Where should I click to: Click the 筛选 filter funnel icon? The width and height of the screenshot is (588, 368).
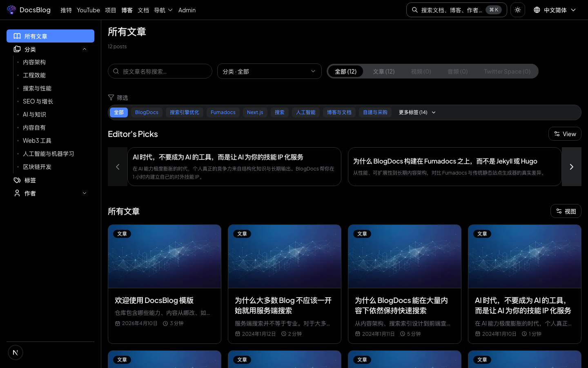[111, 97]
